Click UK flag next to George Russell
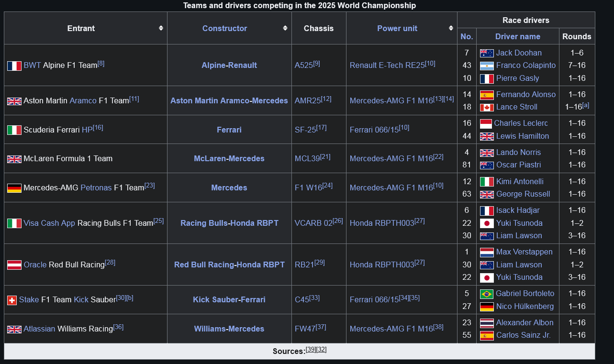This screenshot has height=364, width=614. (x=487, y=194)
